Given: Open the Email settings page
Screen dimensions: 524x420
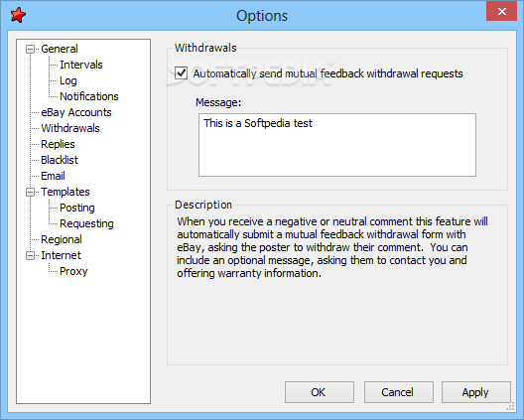Looking at the screenshot, I should pyautogui.click(x=53, y=176).
